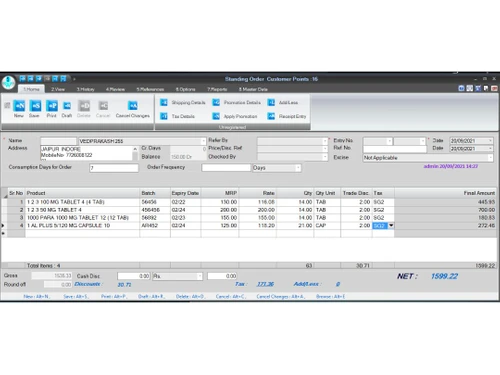
Task: Open Promotion Details from the ribbon
Action: coord(237,102)
